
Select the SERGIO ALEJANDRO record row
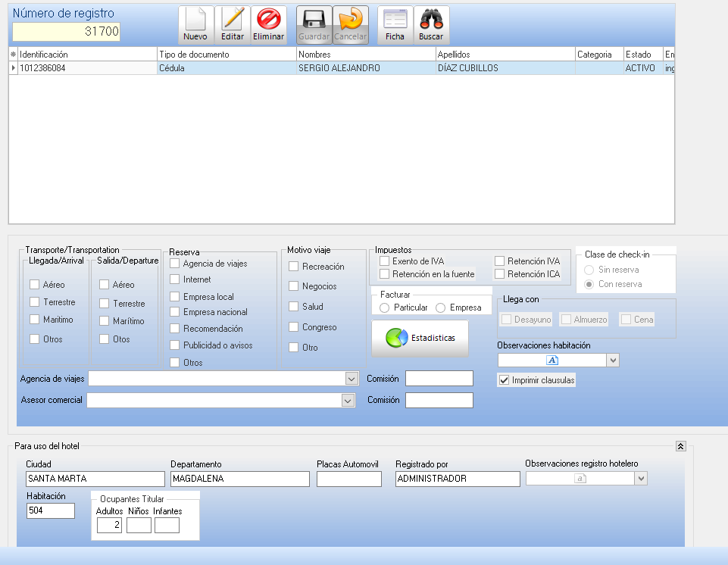[x=339, y=68]
